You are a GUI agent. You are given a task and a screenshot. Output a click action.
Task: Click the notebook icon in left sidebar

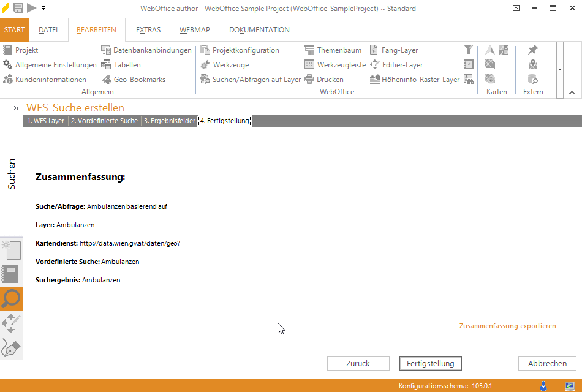[x=11, y=274]
